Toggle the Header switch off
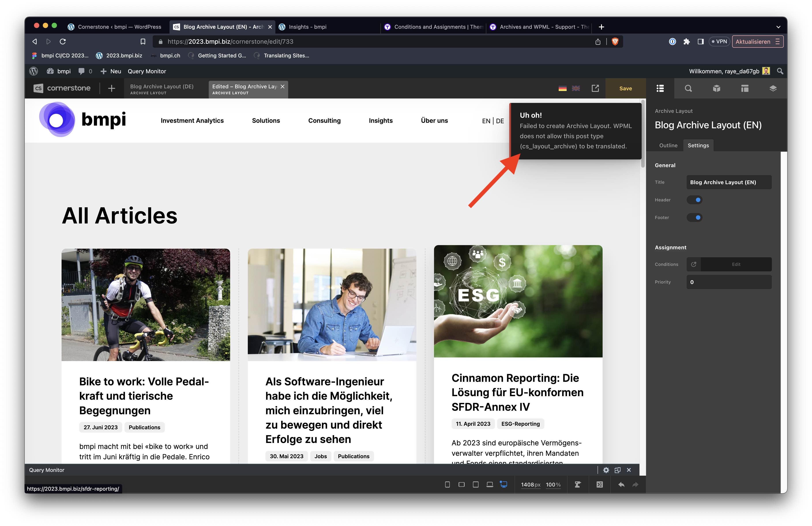Screen dimensions: 812x526 [694, 200]
